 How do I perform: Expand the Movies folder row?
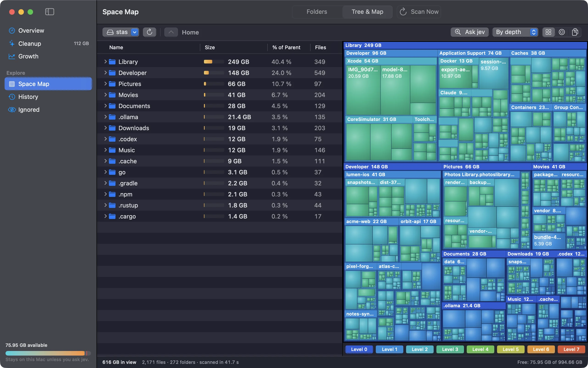[105, 95]
